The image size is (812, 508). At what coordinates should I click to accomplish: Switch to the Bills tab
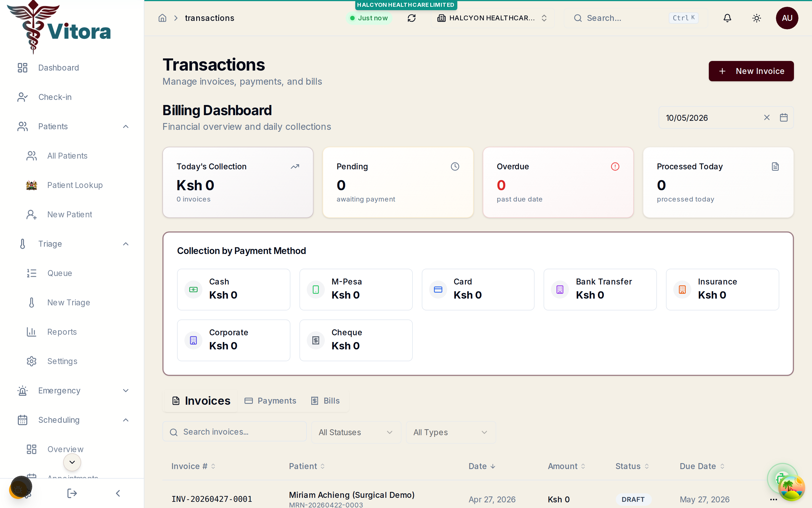point(325,401)
